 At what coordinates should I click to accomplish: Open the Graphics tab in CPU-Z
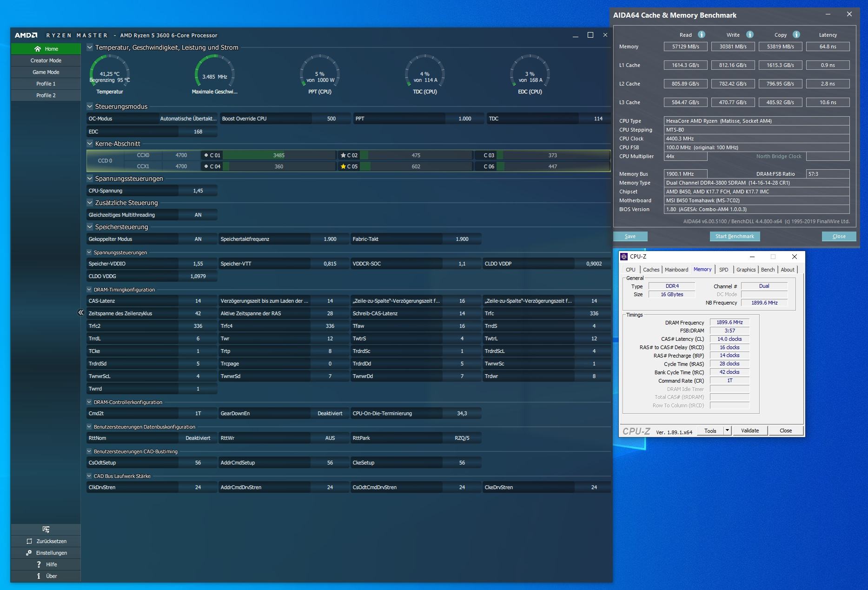(746, 270)
